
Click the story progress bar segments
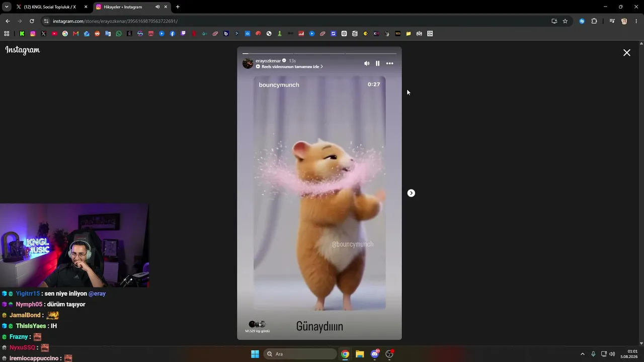tap(319, 53)
